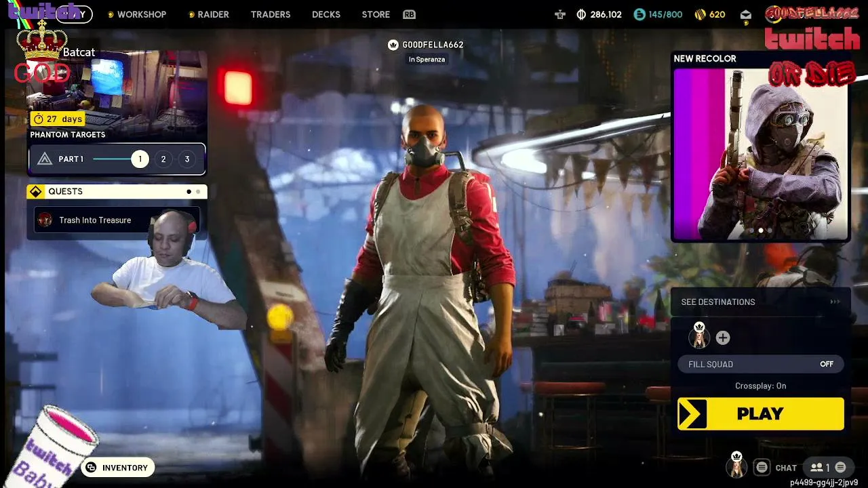Open the Inventory button
Viewport: 868px width, 488px height.
point(118,468)
